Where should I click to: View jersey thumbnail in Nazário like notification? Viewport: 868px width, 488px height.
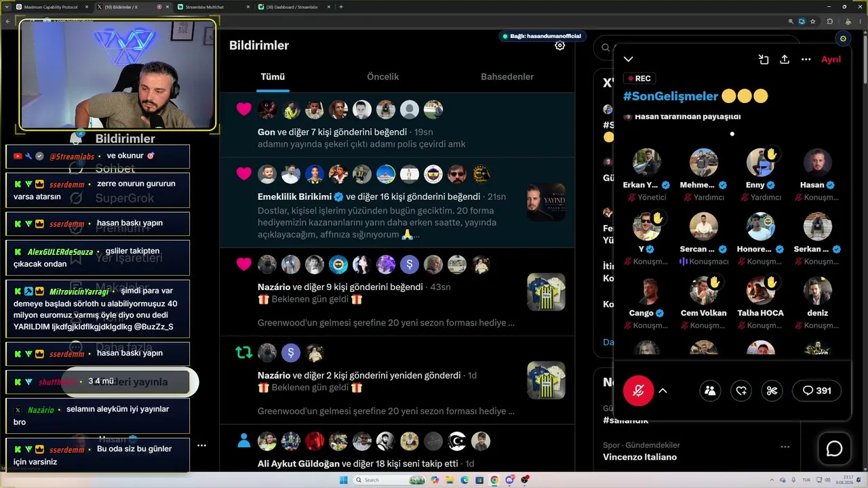546,292
